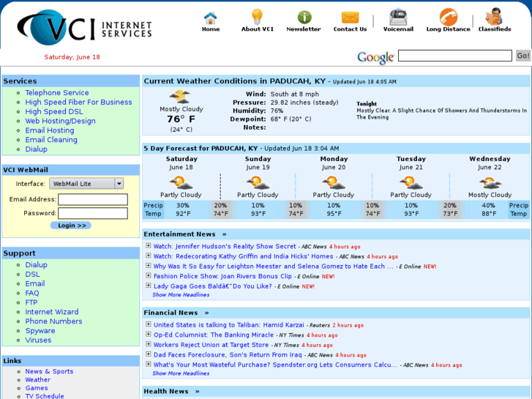Open the WebMail Lite interface dropdown
532x399 pixels.
pos(86,184)
